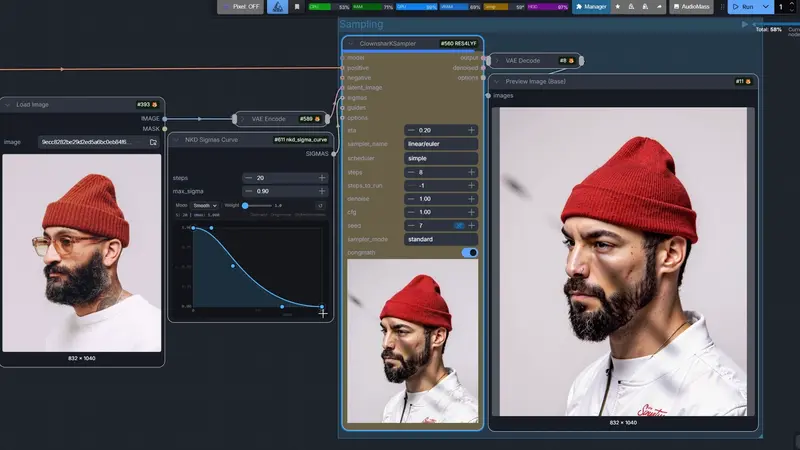Click the folder browse icon in Load Image
The image size is (800, 450).
click(153, 142)
